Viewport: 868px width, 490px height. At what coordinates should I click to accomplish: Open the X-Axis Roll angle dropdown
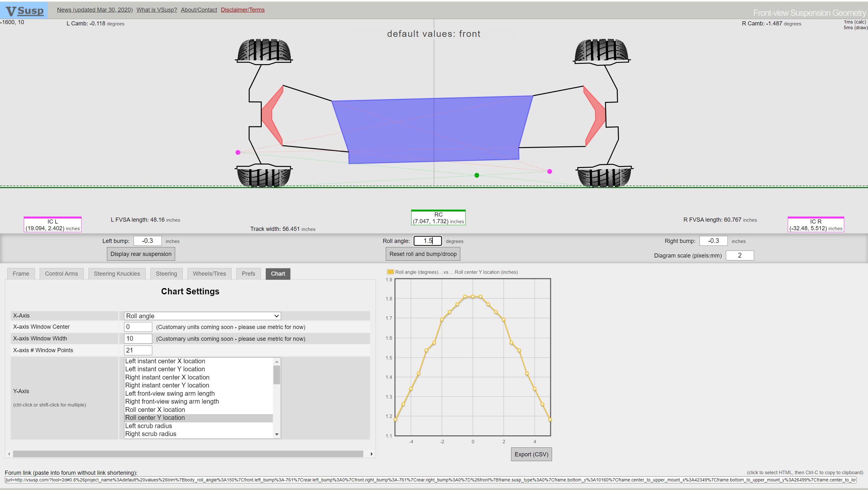pyautogui.click(x=202, y=316)
